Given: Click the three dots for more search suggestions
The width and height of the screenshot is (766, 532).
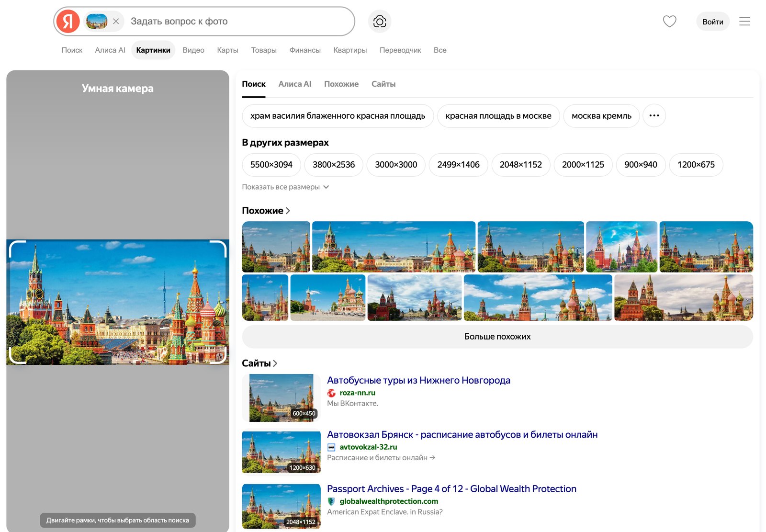Looking at the screenshot, I should pos(654,116).
